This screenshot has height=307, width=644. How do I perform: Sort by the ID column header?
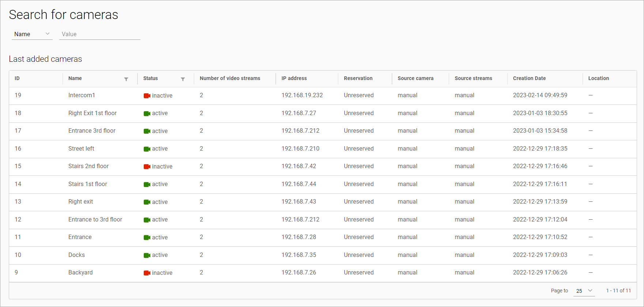click(x=17, y=78)
